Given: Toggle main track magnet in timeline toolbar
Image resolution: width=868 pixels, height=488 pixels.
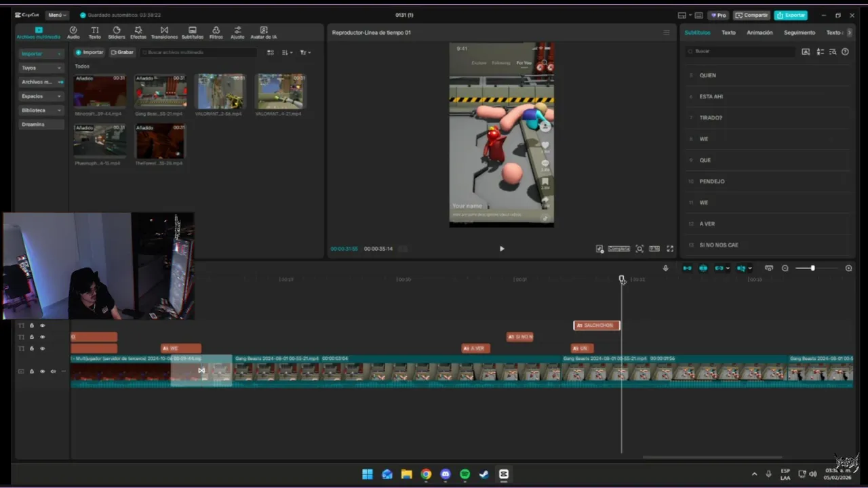Looking at the screenshot, I should (688, 268).
